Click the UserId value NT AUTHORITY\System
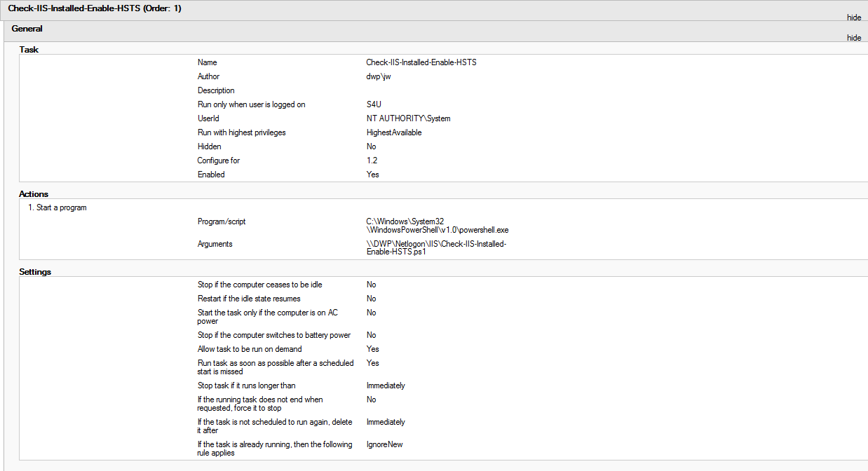This screenshot has height=471, width=868. (x=408, y=118)
